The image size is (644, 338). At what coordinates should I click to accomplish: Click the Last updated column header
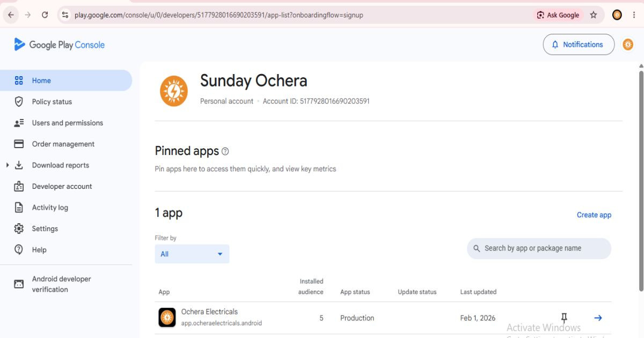tap(478, 292)
